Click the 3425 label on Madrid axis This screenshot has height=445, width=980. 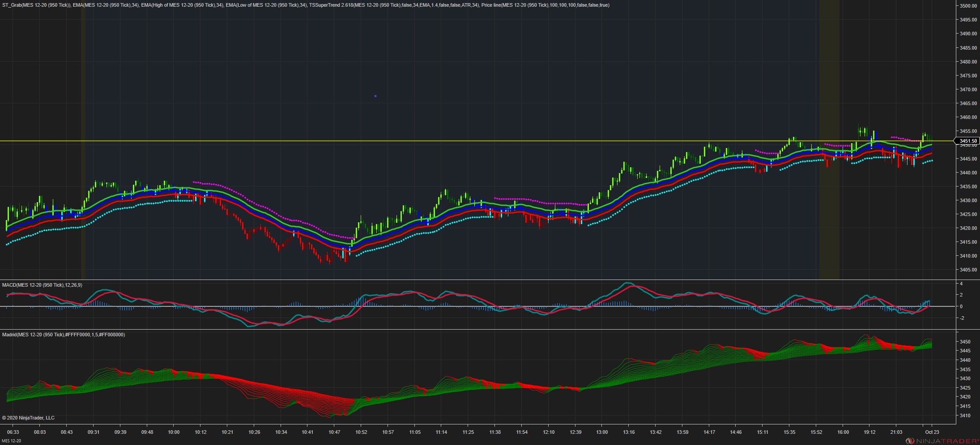pos(965,388)
